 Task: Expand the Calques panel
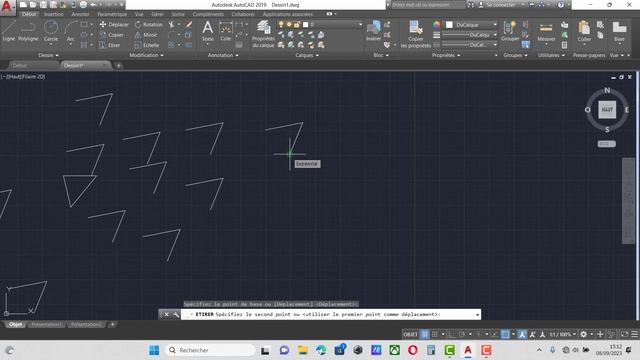(x=307, y=55)
